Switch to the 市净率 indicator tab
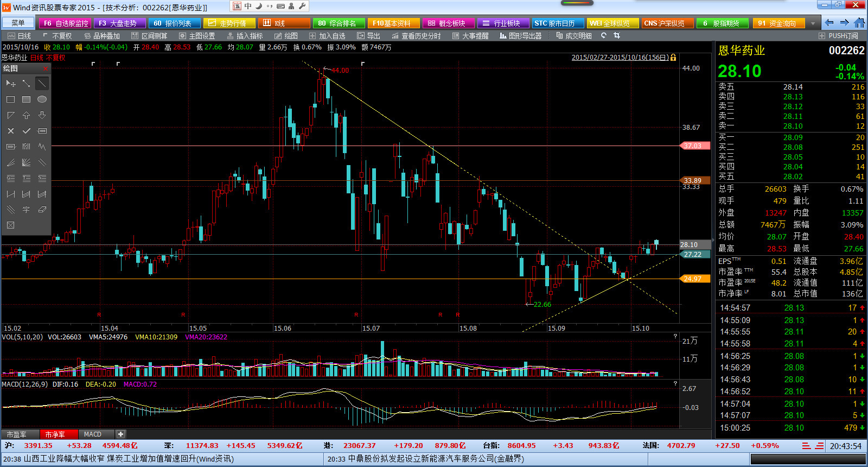Image resolution: width=868 pixels, height=467 pixels. point(59,434)
